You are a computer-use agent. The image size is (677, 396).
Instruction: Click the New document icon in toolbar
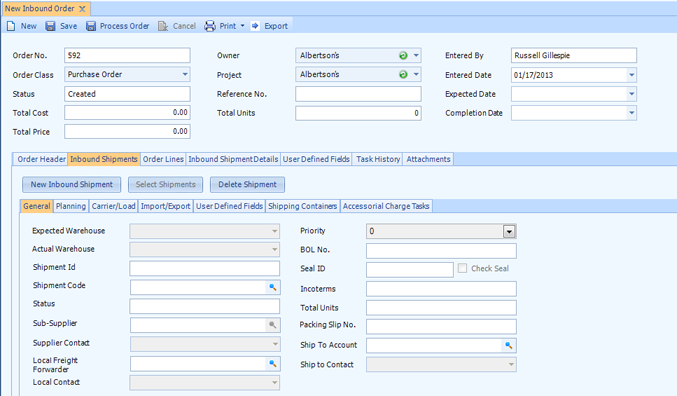coord(11,26)
